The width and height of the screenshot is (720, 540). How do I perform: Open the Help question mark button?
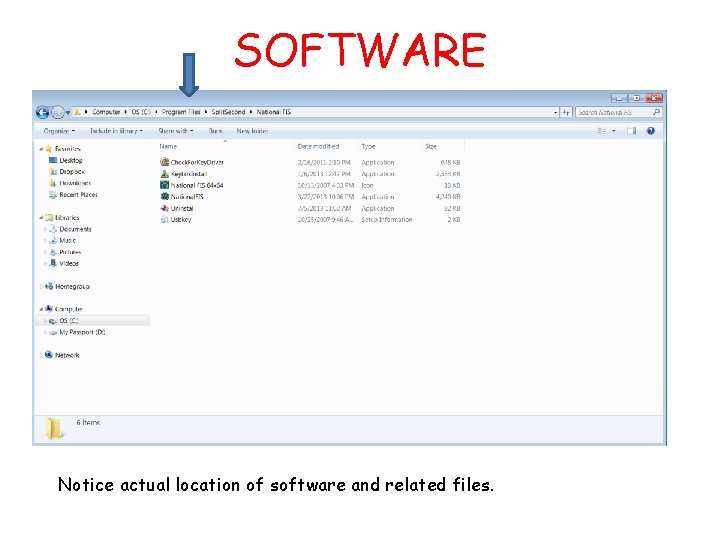point(651,131)
